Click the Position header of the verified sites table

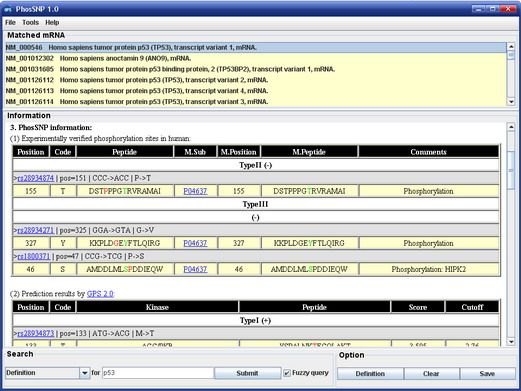pos(31,152)
